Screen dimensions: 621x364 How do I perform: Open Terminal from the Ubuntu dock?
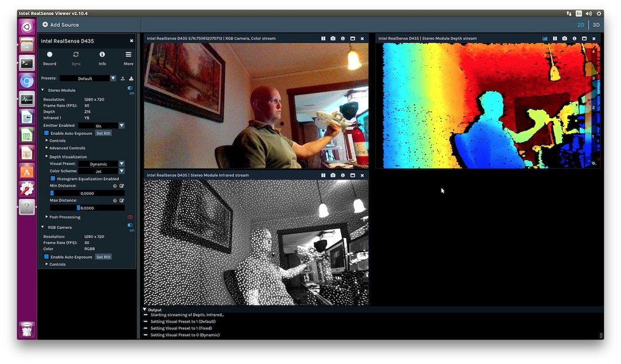click(27, 62)
